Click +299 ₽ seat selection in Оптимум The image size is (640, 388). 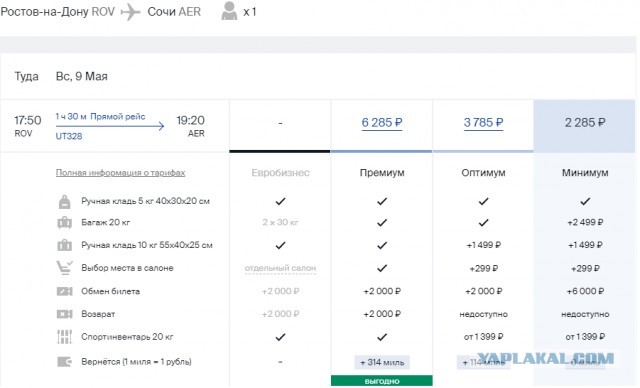[483, 269]
